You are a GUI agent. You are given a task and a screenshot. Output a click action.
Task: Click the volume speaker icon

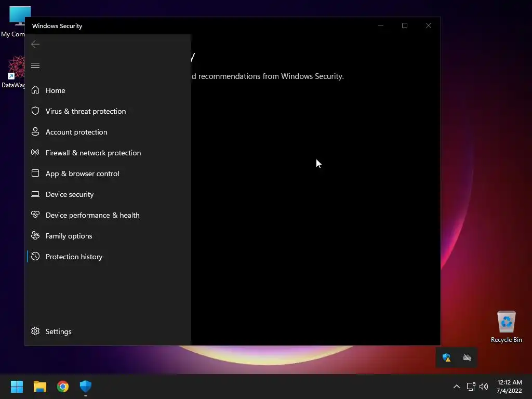pos(484,387)
